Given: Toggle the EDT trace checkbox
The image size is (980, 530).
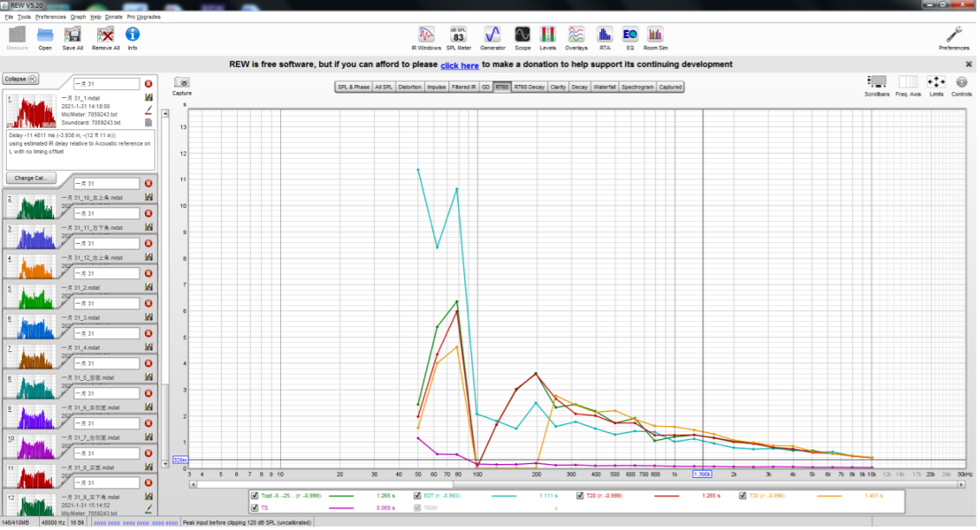Looking at the screenshot, I should click(x=417, y=495).
